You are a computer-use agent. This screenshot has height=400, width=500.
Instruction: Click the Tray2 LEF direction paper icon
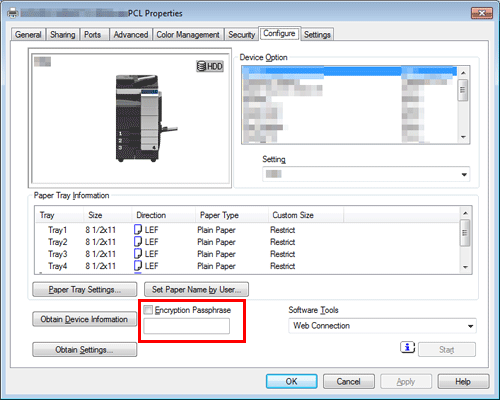(x=138, y=242)
